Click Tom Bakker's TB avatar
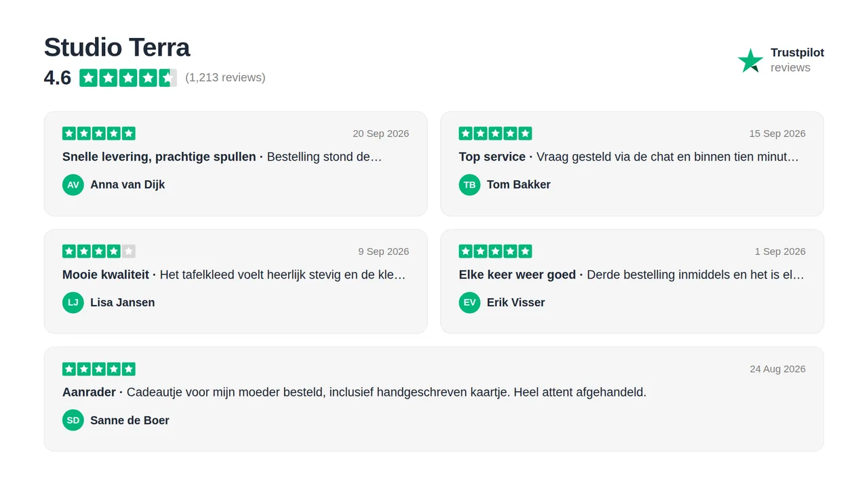 point(469,184)
